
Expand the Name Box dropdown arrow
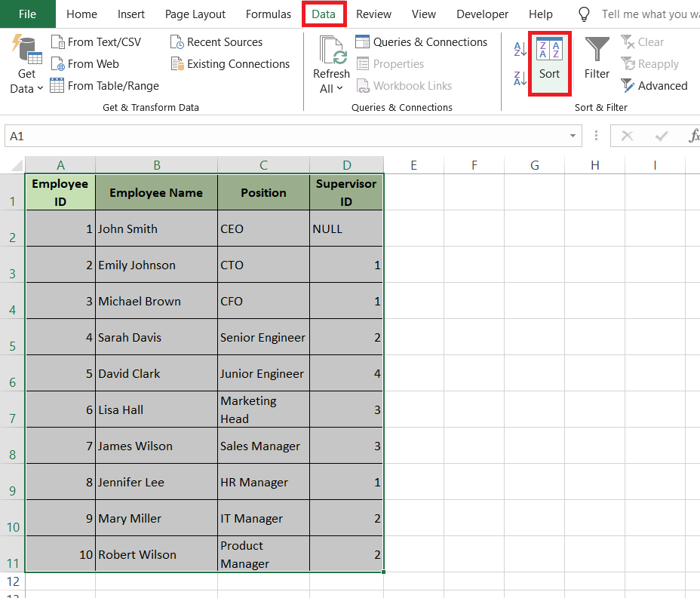(x=573, y=136)
